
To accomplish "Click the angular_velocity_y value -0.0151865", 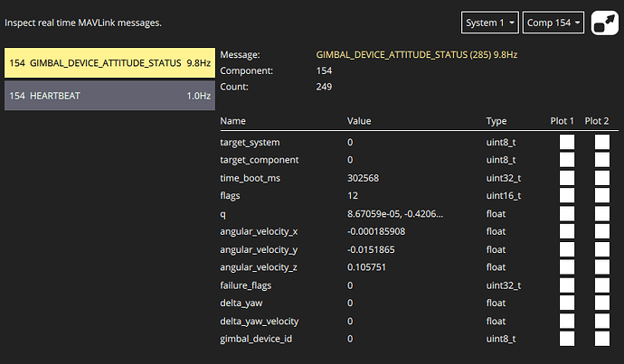I will (371, 249).
